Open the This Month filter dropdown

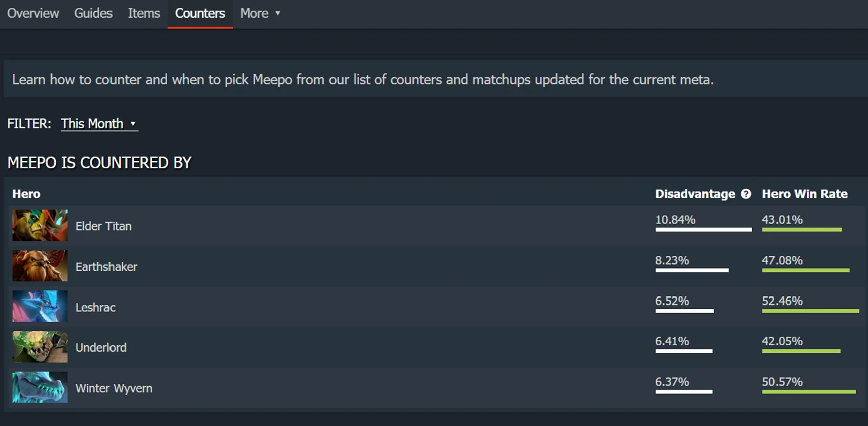[99, 124]
